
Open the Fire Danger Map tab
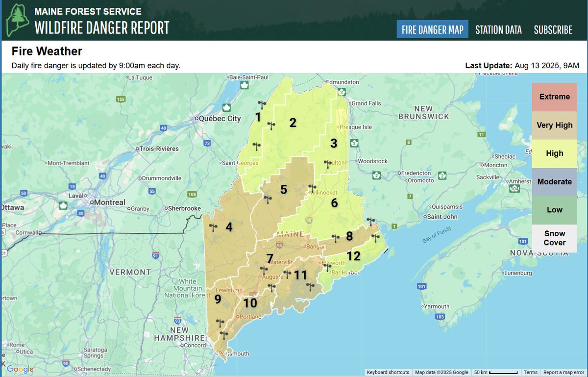pyautogui.click(x=432, y=29)
